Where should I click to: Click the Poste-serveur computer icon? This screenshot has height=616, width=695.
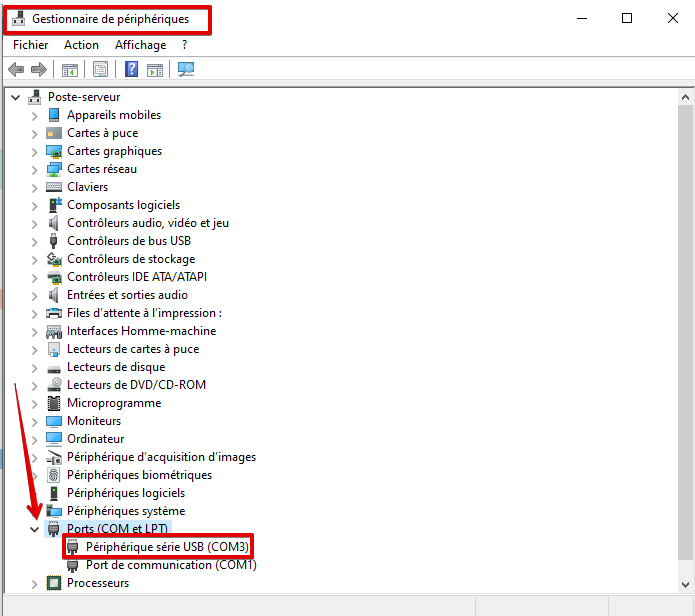click(x=35, y=97)
